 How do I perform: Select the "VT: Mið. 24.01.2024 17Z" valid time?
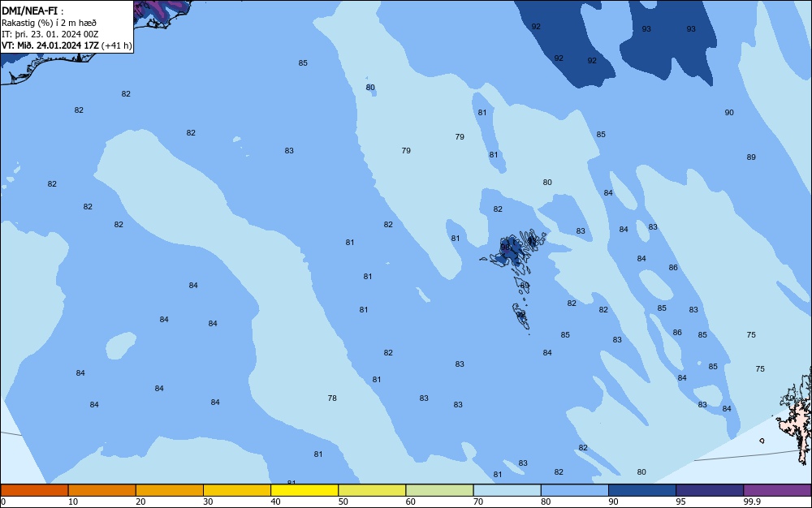point(50,45)
